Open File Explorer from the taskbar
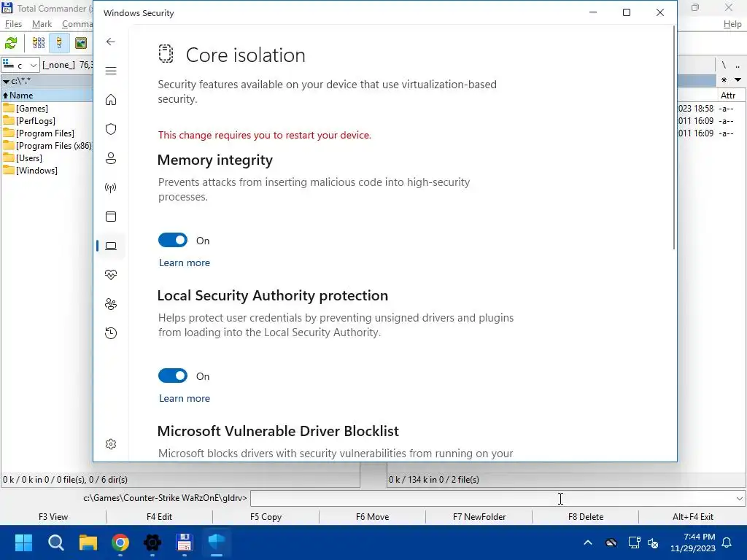The image size is (747, 560). coord(88,542)
